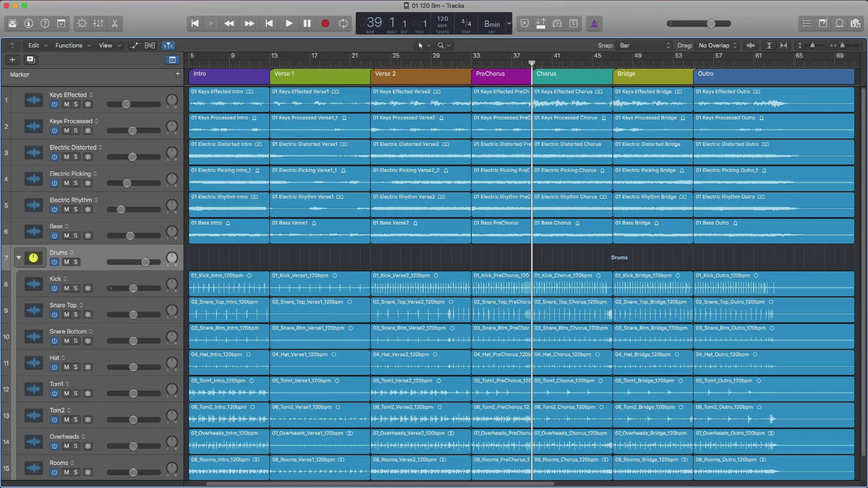Toggle the Cycle mode button
The image size is (868, 488).
343,23
